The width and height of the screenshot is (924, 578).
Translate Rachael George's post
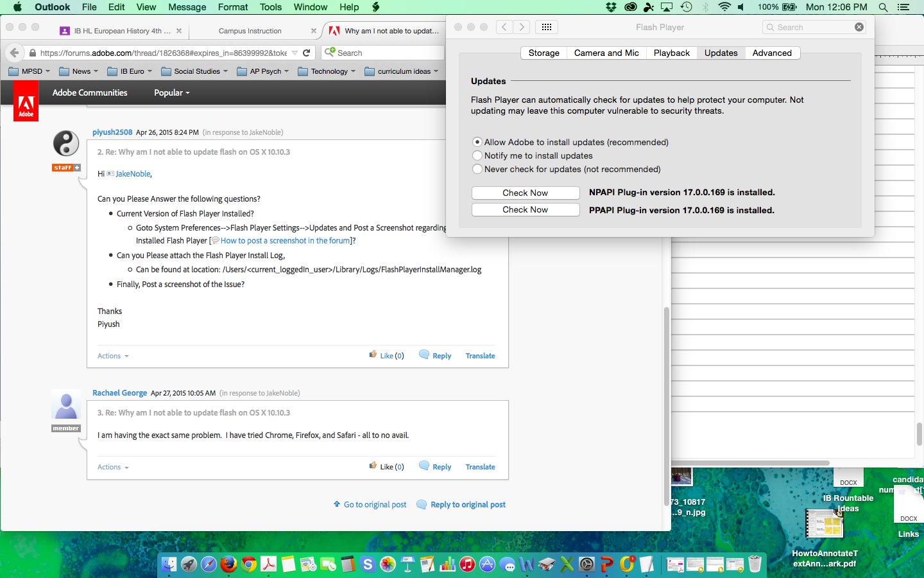coord(480,467)
